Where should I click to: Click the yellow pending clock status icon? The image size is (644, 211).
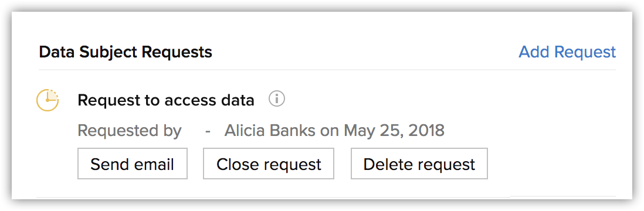coord(48,100)
